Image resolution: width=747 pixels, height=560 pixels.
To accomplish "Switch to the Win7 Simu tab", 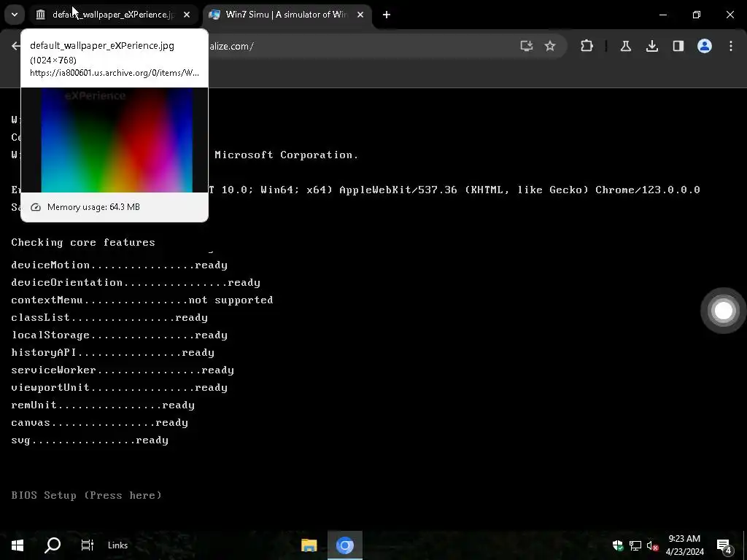I will 286,15.
